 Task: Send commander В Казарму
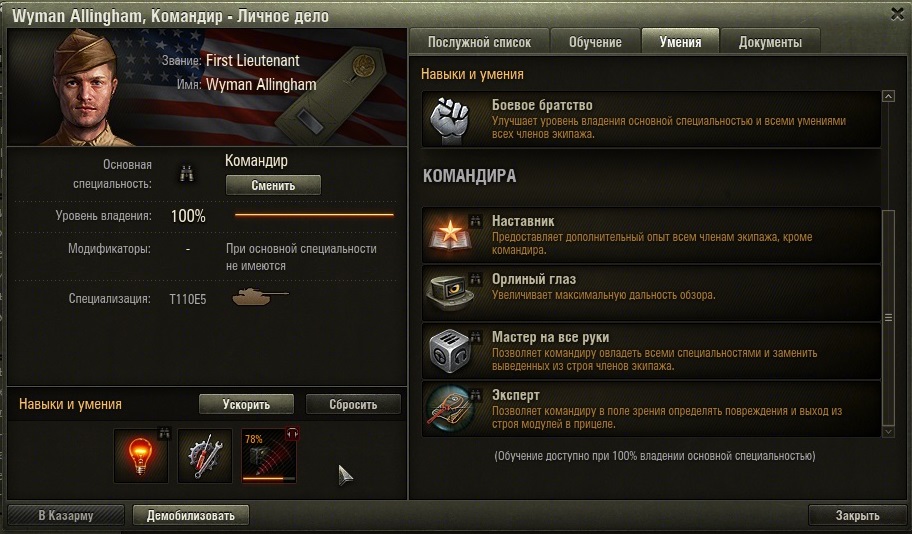pyautogui.click(x=66, y=515)
